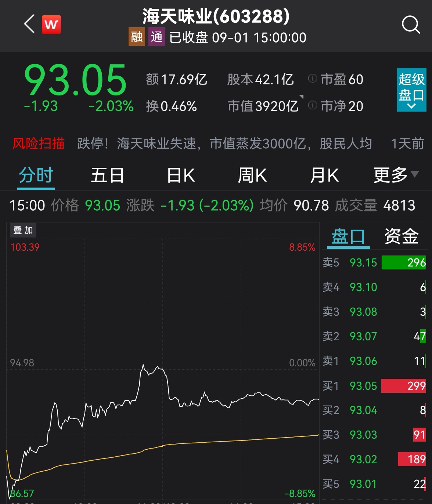Select the 卖1 93.06 order row

(x=374, y=361)
